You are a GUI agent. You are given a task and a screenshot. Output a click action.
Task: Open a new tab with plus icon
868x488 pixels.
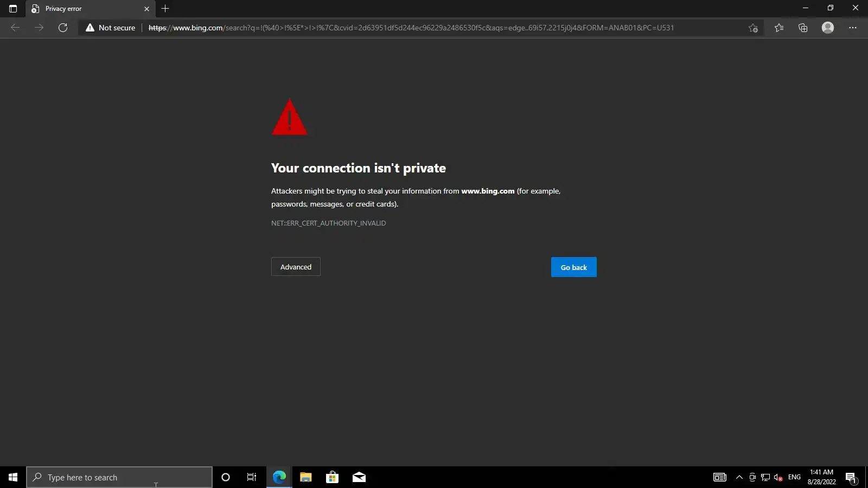[x=165, y=9]
